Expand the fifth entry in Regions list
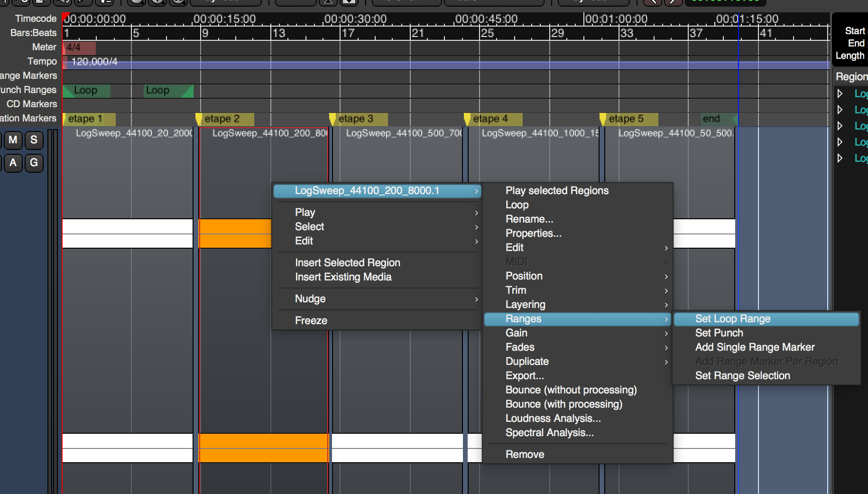 (x=840, y=158)
